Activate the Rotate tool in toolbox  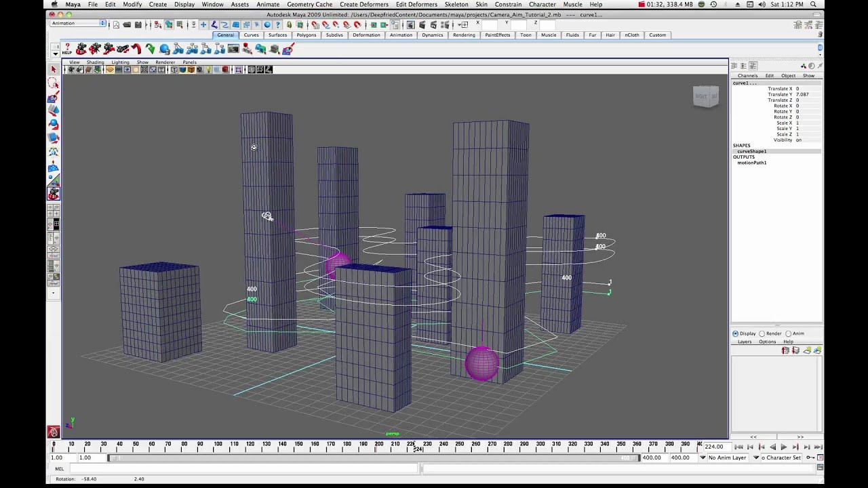point(54,125)
